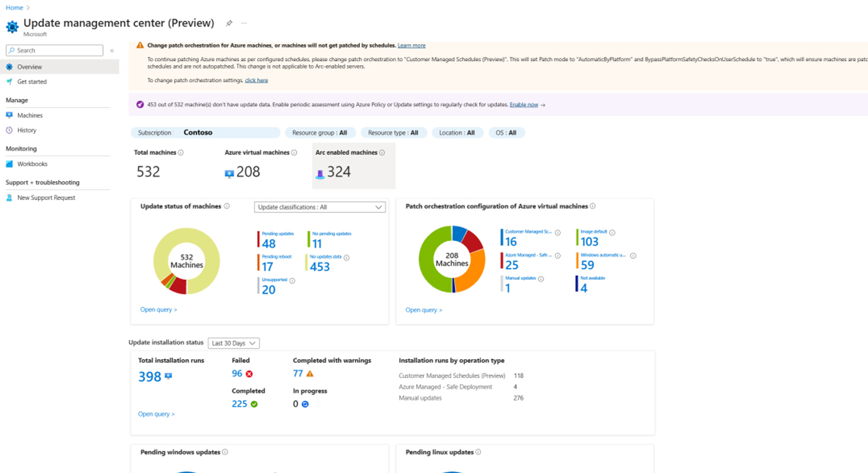Open the OS filter
The height and width of the screenshot is (473, 868).
[x=507, y=132]
